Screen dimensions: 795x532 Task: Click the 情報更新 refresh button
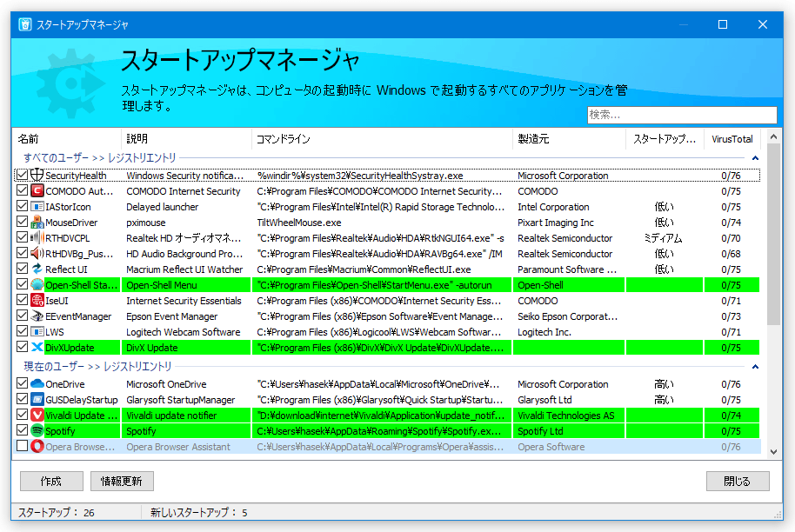pyautogui.click(x=122, y=481)
